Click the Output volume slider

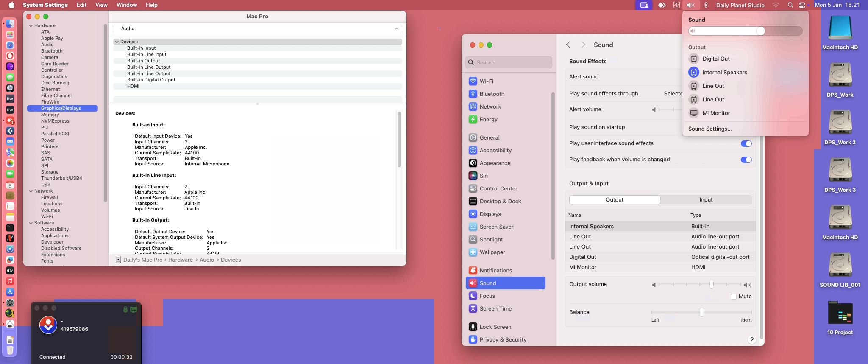coord(700,284)
